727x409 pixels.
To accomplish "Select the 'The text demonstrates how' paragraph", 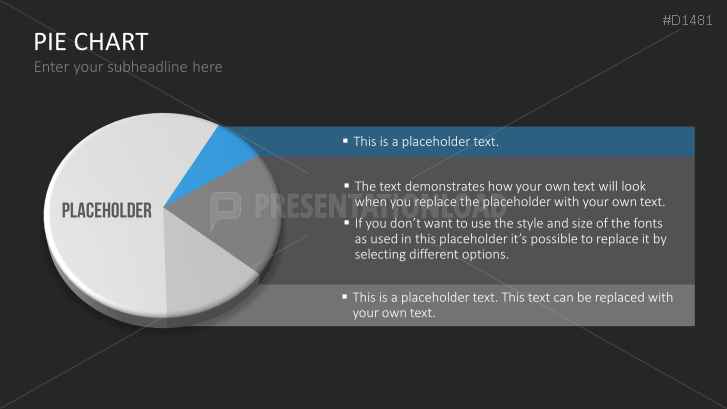I will tap(508, 193).
